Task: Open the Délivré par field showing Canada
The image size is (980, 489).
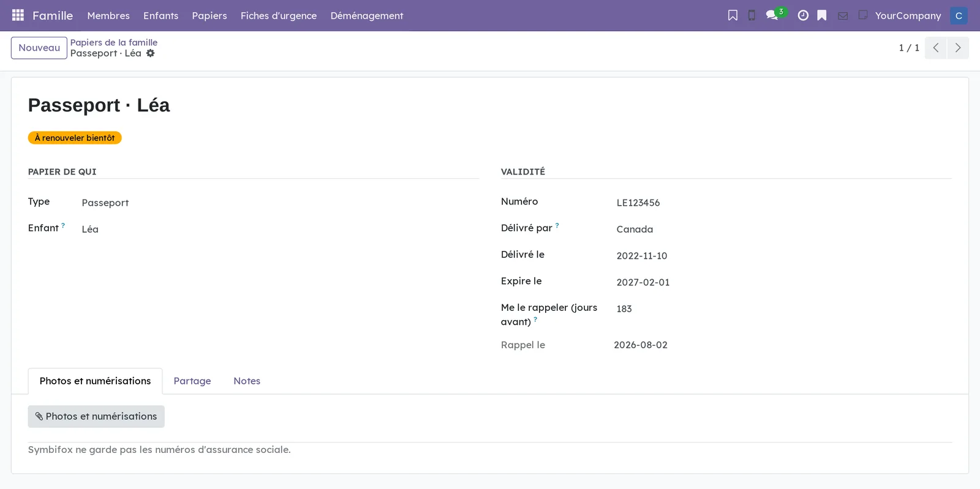Action: pos(784,229)
